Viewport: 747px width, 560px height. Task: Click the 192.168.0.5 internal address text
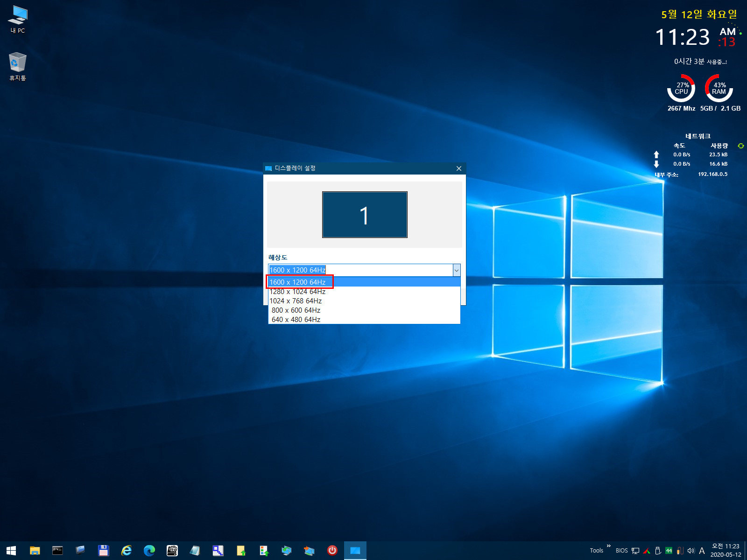712,174
